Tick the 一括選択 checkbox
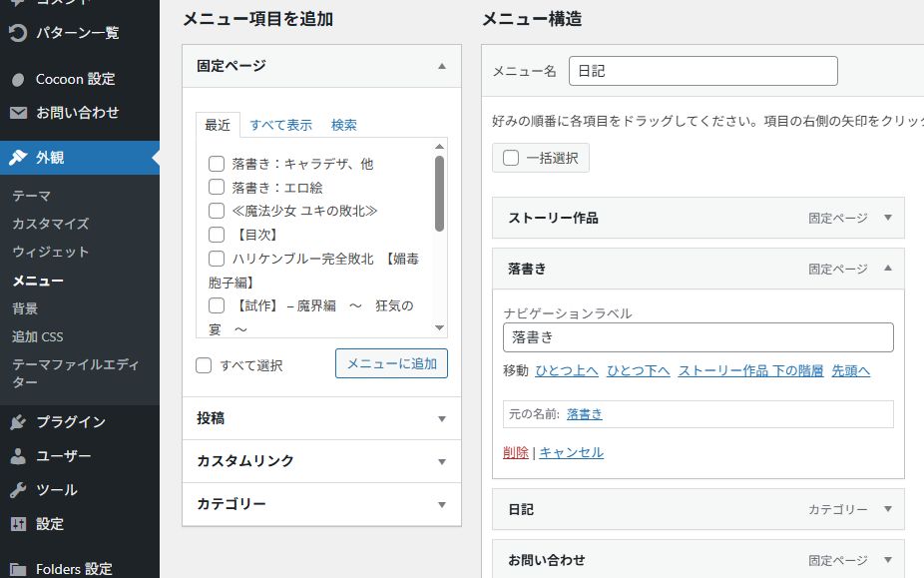Image resolution: width=924 pixels, height=578 pixels. (511, 158)
